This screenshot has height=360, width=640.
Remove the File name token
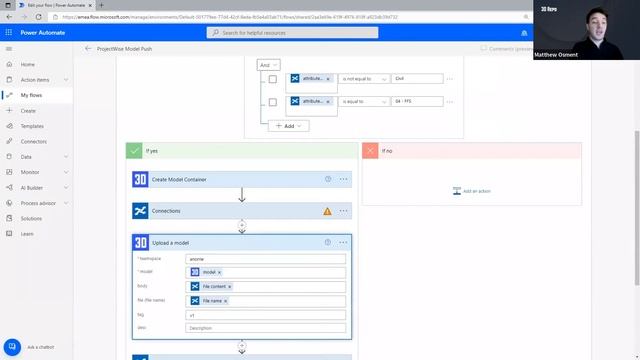tap(225, 301)
